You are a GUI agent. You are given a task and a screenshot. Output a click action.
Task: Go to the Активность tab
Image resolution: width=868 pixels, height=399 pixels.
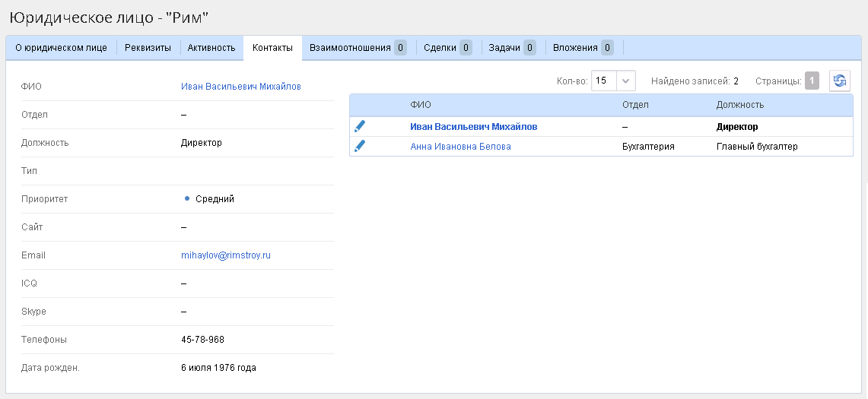(211, 48)
